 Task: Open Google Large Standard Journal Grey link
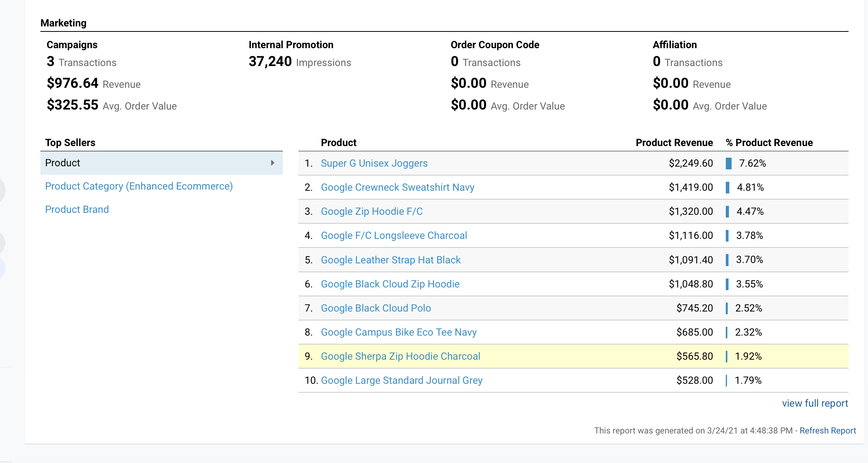[402, 380]
